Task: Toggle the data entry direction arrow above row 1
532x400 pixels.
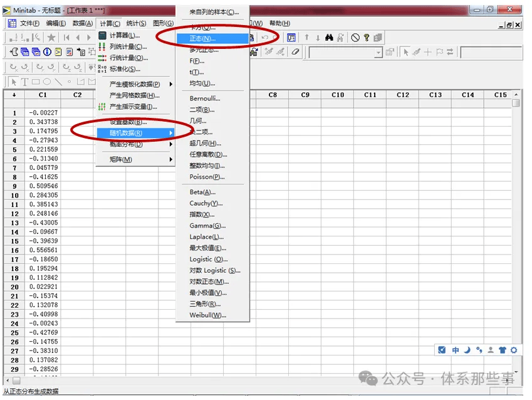Action: (14, 95)
